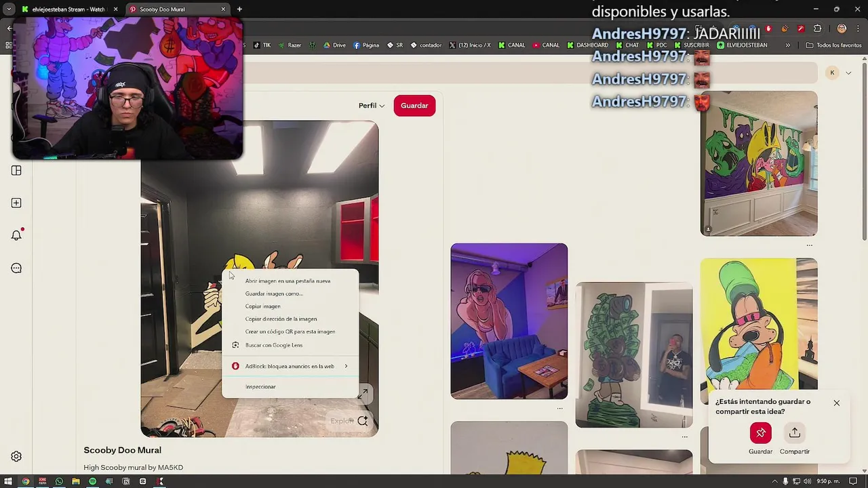
Task: Open the K account avatar on Pinterest
Action: point(832,73)
